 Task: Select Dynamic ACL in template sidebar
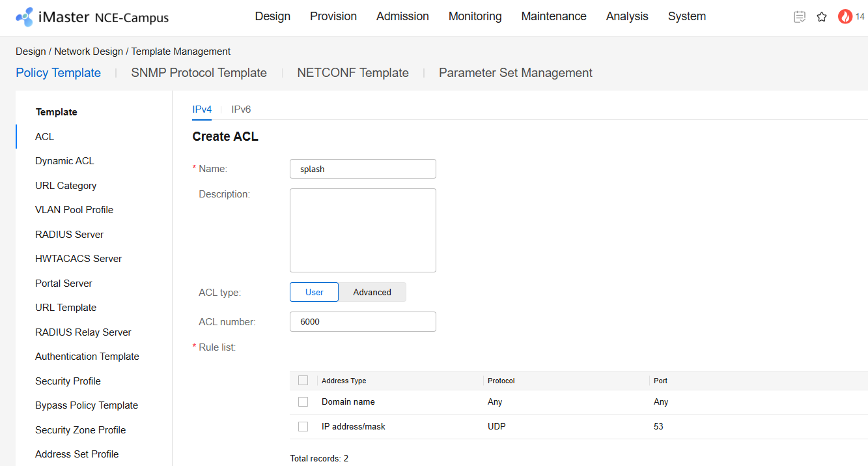pyautogui.click(x=64, y=161)
